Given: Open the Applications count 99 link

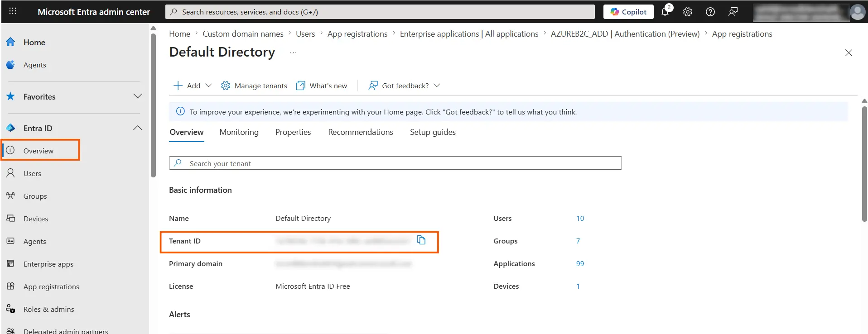Looking at the screenshot, I should click(x=580, y=264).
